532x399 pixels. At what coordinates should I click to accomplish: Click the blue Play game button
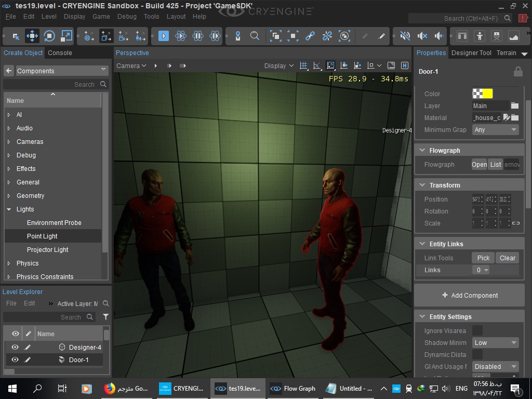pyautogui.click(x=164, y=36)
